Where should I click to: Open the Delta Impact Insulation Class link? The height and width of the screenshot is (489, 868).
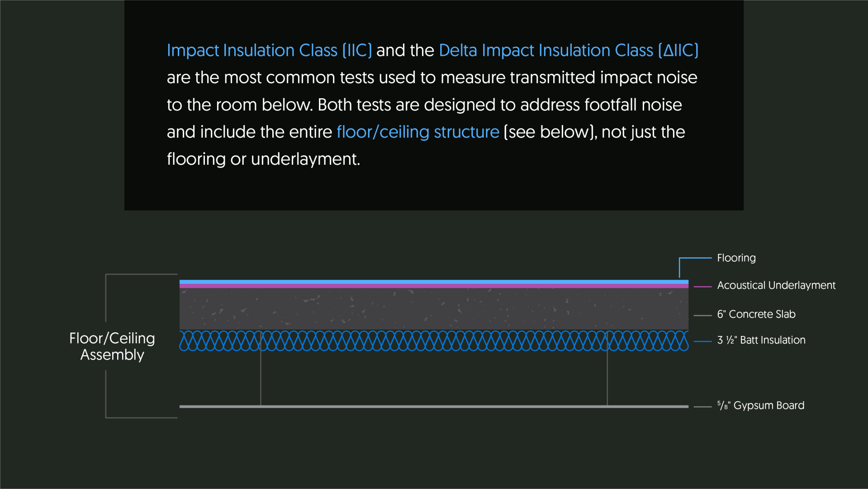pos(569,50)
